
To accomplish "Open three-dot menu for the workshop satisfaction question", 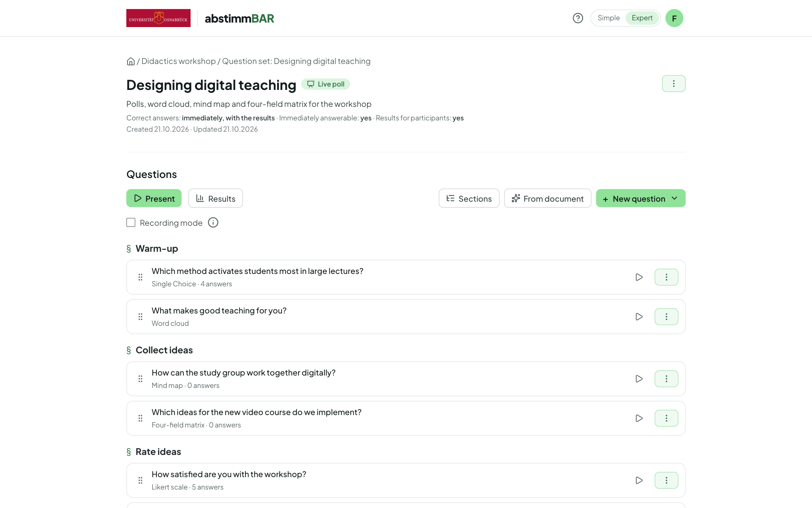I will click(666, 481).
